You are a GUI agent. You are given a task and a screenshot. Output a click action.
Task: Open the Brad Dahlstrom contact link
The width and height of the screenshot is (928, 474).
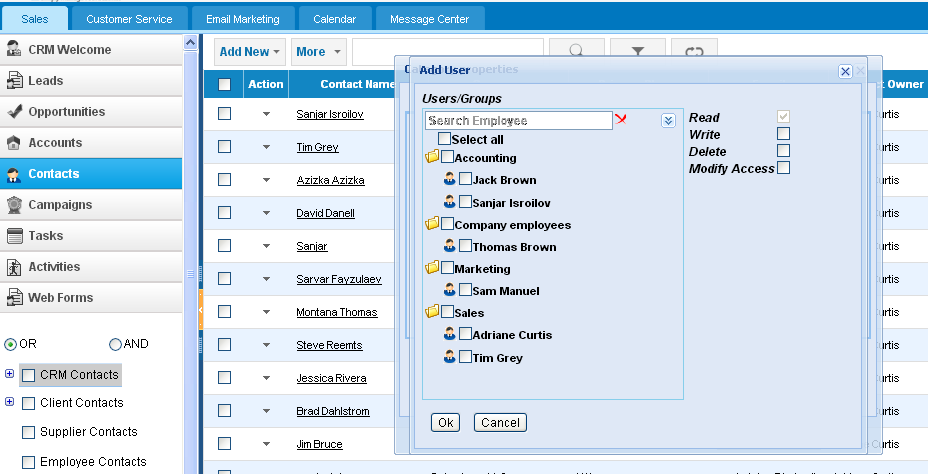[333, 411]
